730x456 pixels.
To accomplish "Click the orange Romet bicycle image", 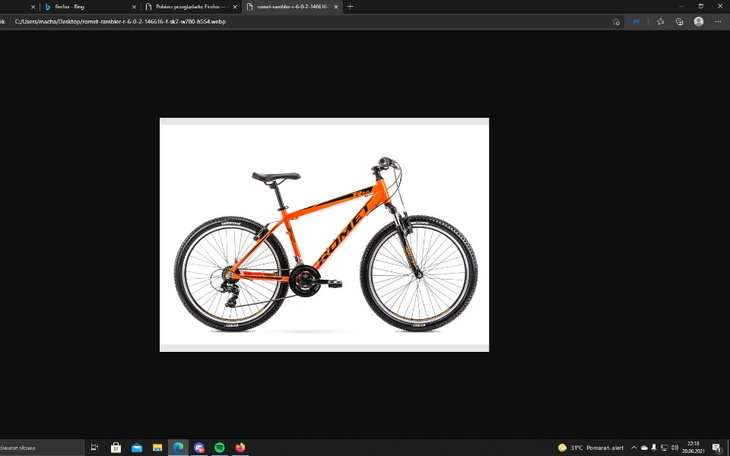I will [x=324, y=234].
